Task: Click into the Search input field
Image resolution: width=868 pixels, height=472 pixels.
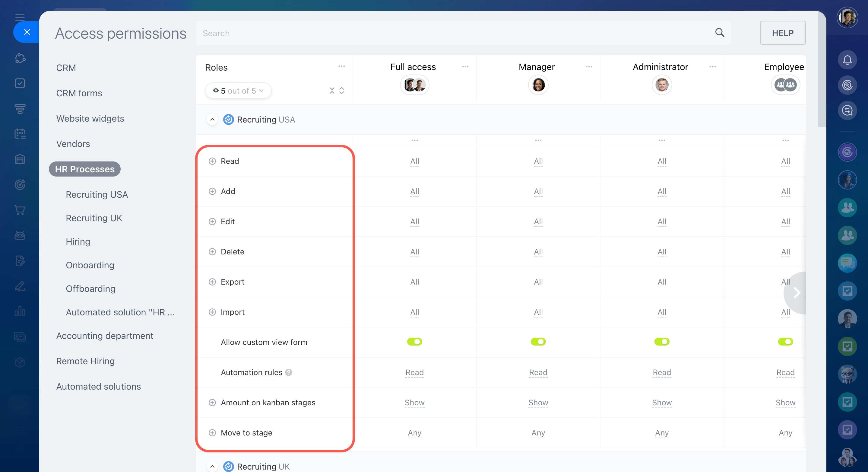Action: click(x=438, y=33)
